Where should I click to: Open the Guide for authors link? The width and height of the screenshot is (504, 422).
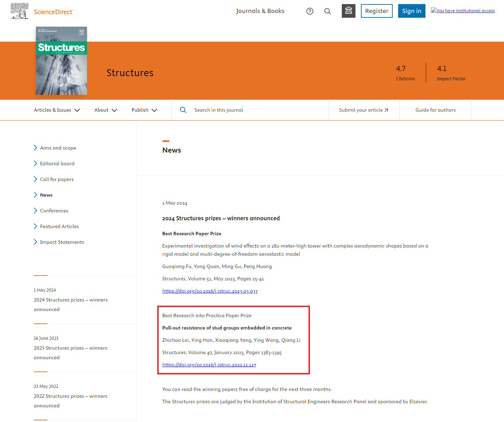(x=435, y=110)
